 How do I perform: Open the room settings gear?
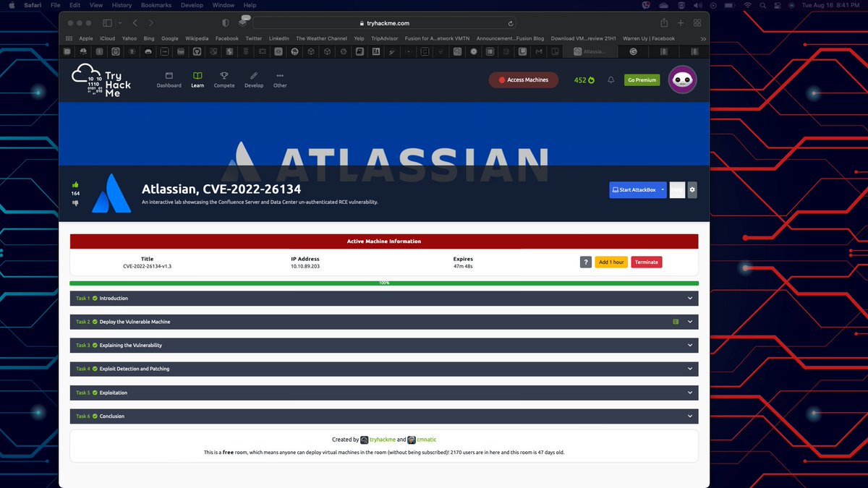[693, 189]
